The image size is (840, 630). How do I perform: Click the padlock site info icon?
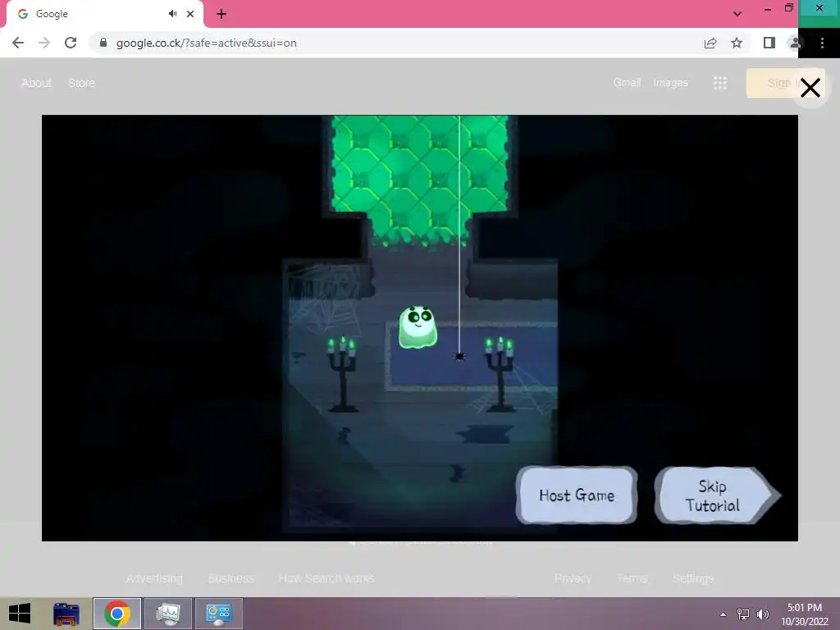(103, 43)
